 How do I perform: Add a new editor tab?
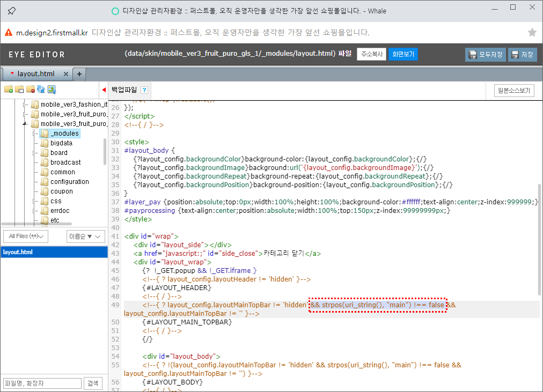tap(79, 73)
